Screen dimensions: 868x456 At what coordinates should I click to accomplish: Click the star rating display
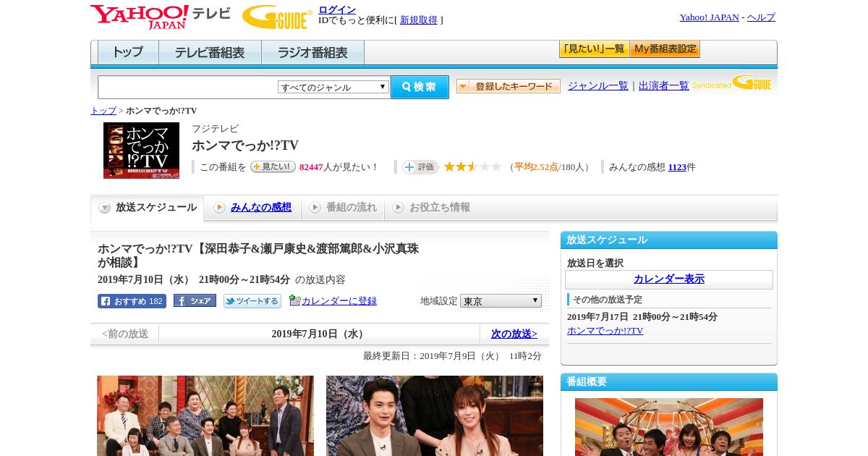tap(472, 166)
